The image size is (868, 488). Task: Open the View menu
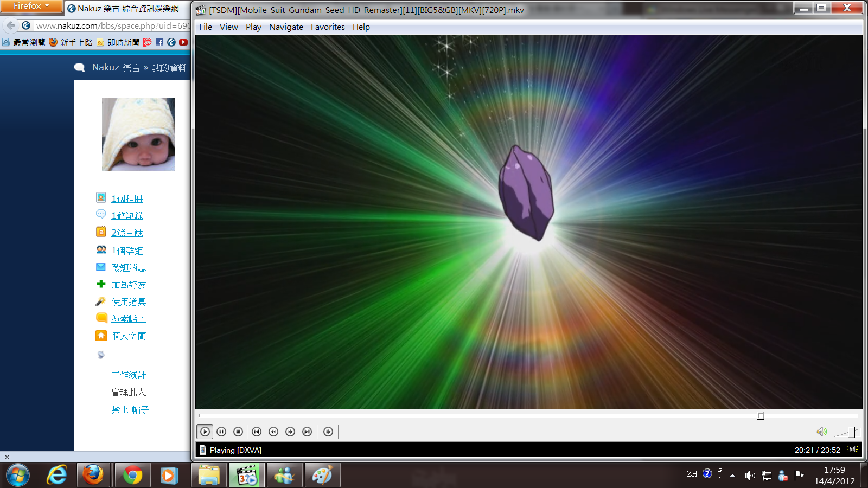(x=228, y=27)
